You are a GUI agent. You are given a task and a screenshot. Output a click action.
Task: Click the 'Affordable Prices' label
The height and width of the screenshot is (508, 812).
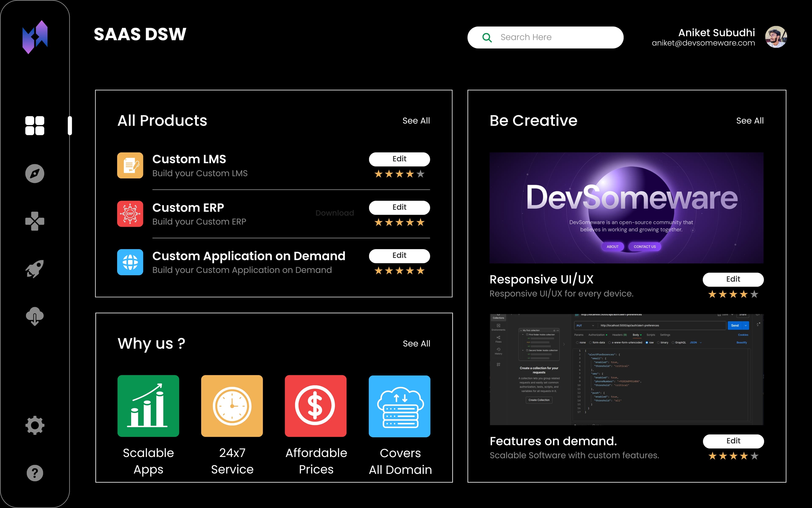click(316, 461)
